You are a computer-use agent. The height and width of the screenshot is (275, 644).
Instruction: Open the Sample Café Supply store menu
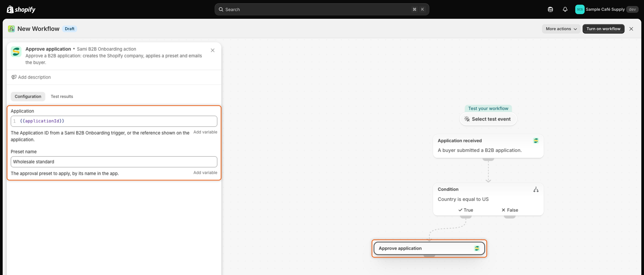coord(607,9)
